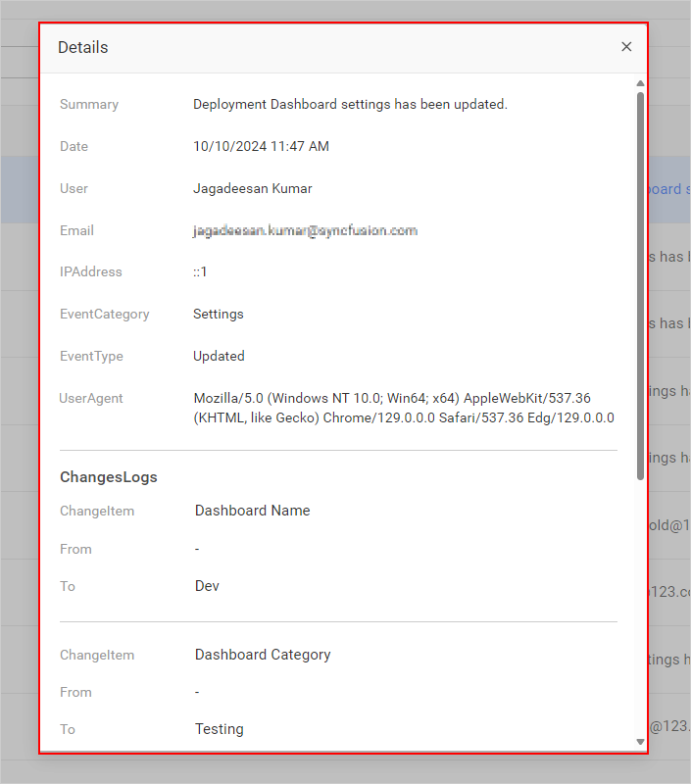Screen dimensions: 691x784
Task: Click the date value 10/10/2024 11:47 AM
Action: (261, 146)
